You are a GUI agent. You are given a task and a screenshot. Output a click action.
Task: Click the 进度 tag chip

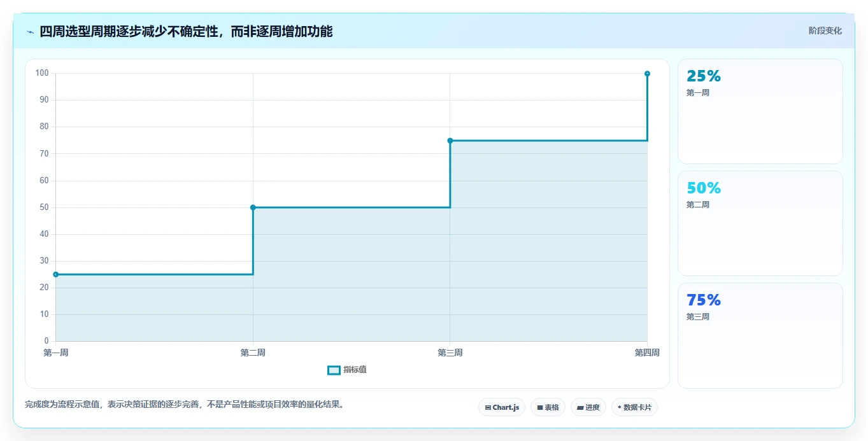[588, 407]
